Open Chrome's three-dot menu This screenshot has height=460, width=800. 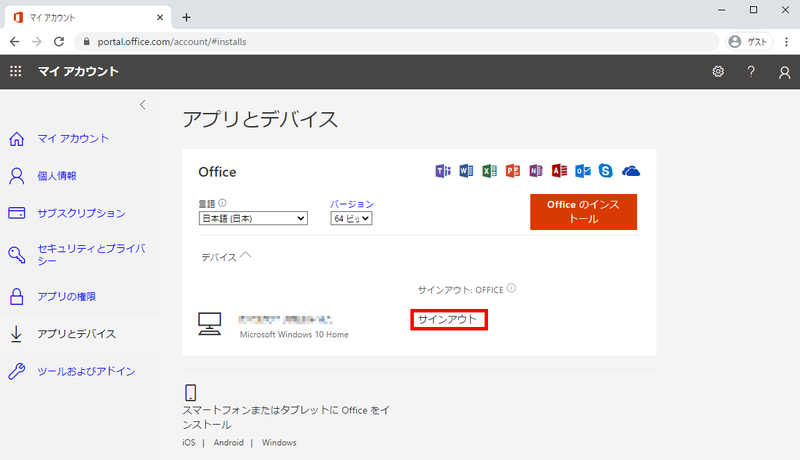786,42
